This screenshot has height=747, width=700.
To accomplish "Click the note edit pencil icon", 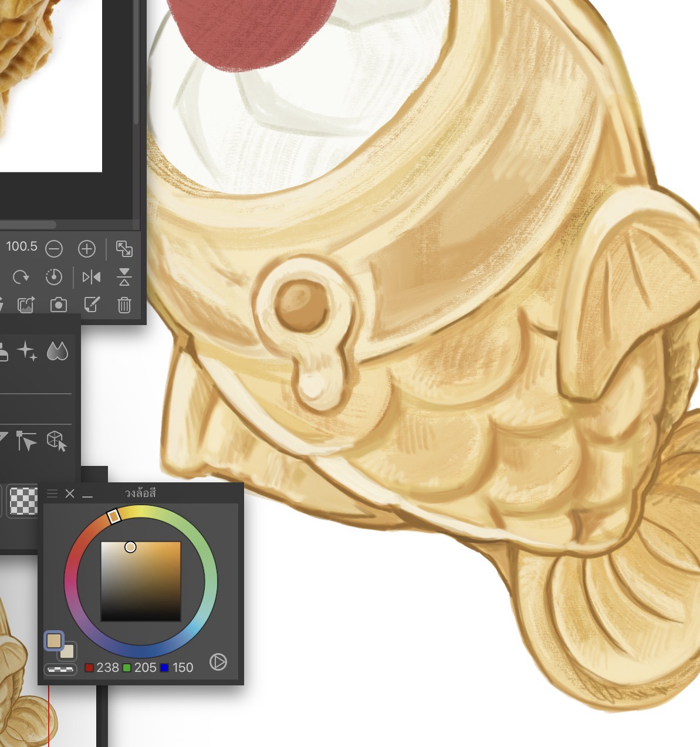I will click(92, 305).
